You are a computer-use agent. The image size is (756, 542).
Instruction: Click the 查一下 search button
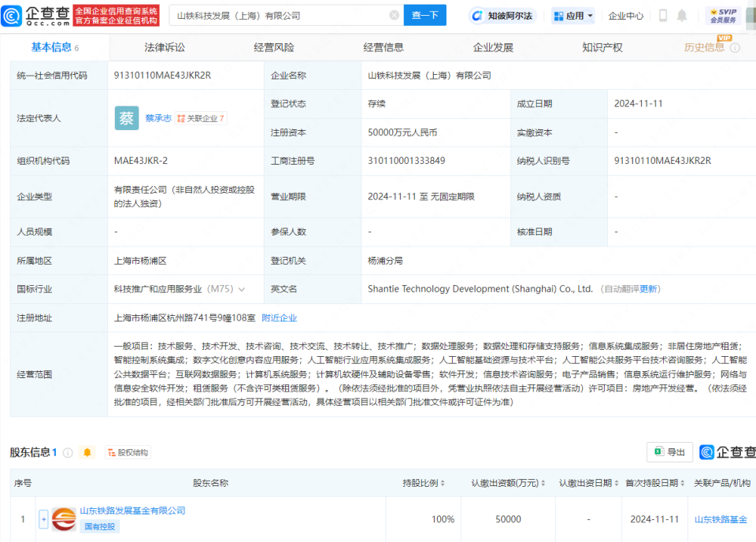pos(424,16)
